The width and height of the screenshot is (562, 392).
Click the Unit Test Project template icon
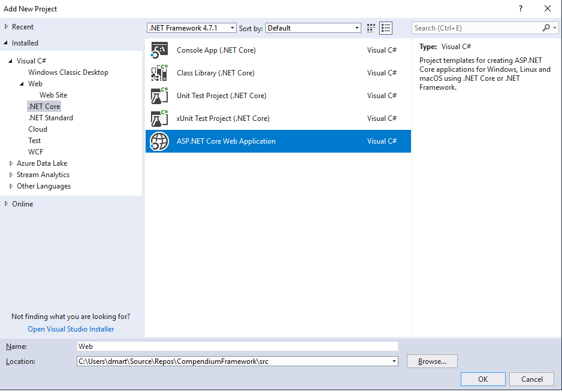click(x=159, y=95)
